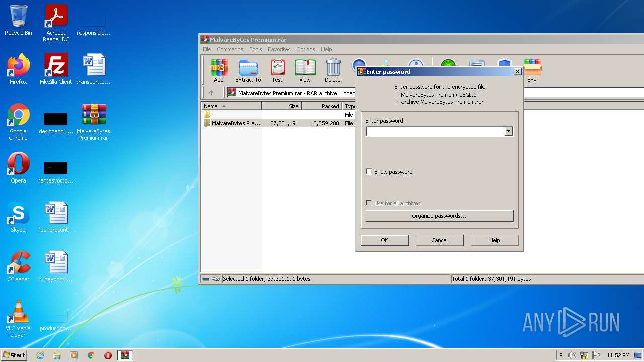Click the Delete toolbar icon
Viewport: 644px width, 362px height.
(x=332, y=71)
